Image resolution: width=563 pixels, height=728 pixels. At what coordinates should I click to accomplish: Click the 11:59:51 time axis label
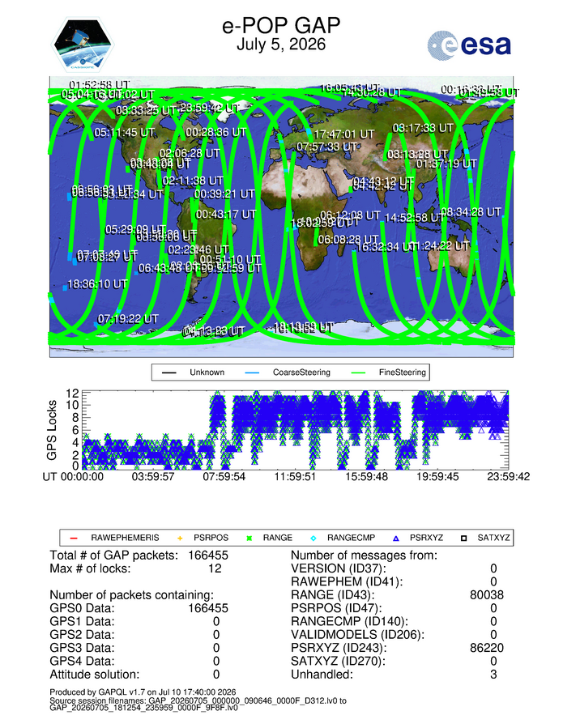click(295, 477)
